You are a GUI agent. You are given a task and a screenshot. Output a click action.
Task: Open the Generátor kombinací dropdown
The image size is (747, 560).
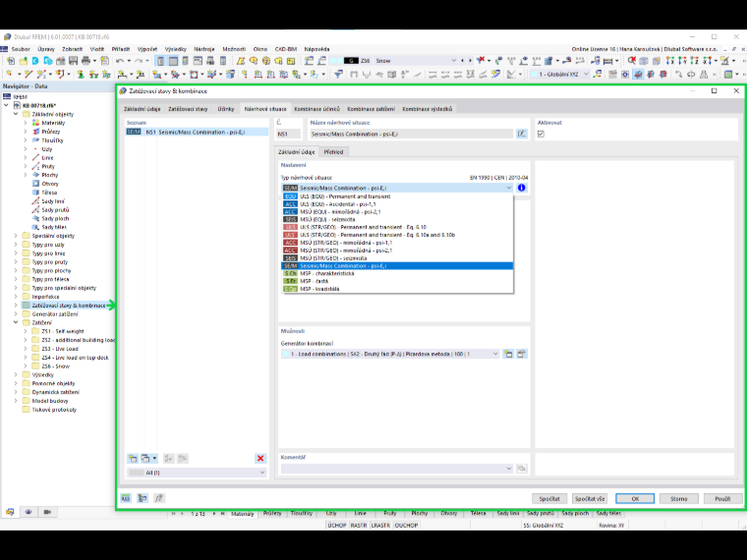390,354
